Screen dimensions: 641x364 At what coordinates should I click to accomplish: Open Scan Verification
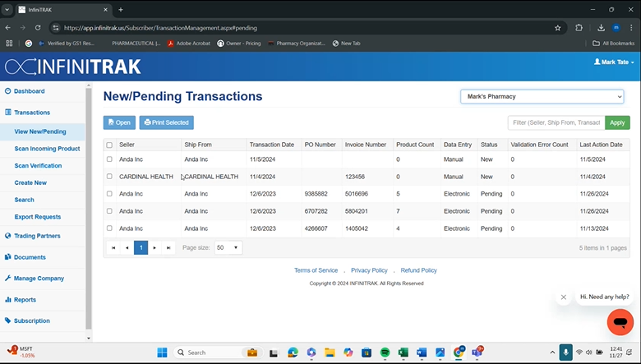(x=38, y=165)
